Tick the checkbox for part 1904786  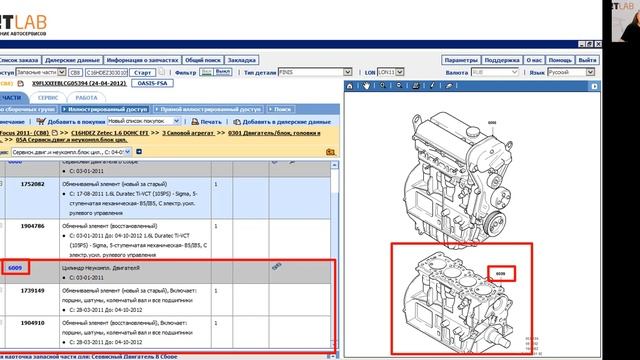tap(1, 226)
